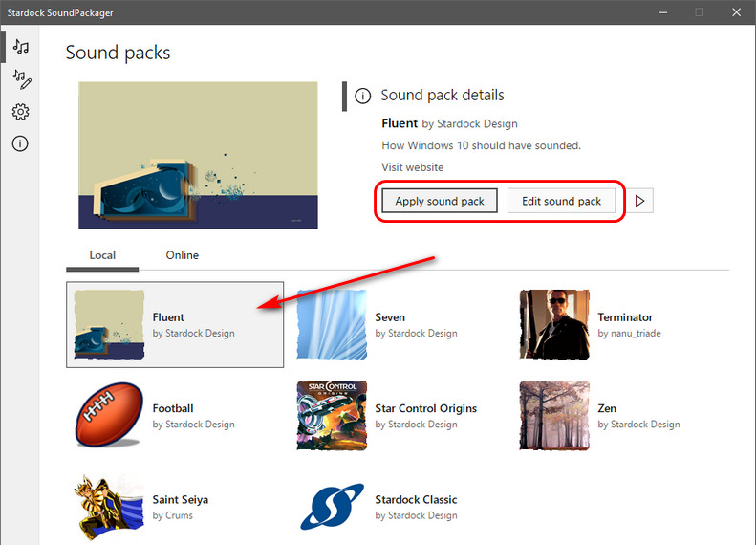The height and width of the screenshot is (545, 756).
Task: Switch to the Online tab
Action: [182, 255]
